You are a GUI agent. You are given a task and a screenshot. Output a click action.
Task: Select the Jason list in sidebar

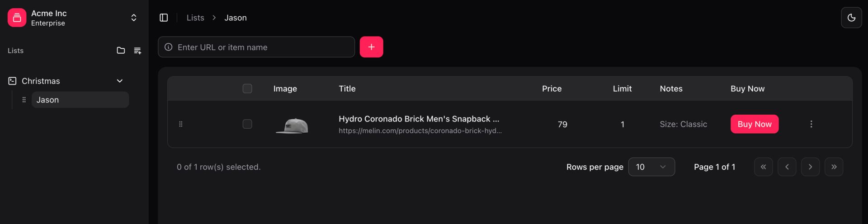[x=80, y=100]
